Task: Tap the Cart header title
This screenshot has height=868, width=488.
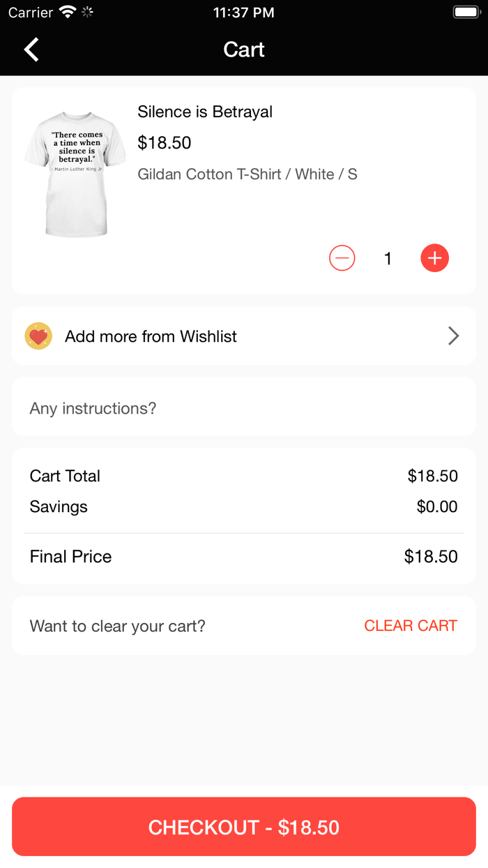Action: 244,50
